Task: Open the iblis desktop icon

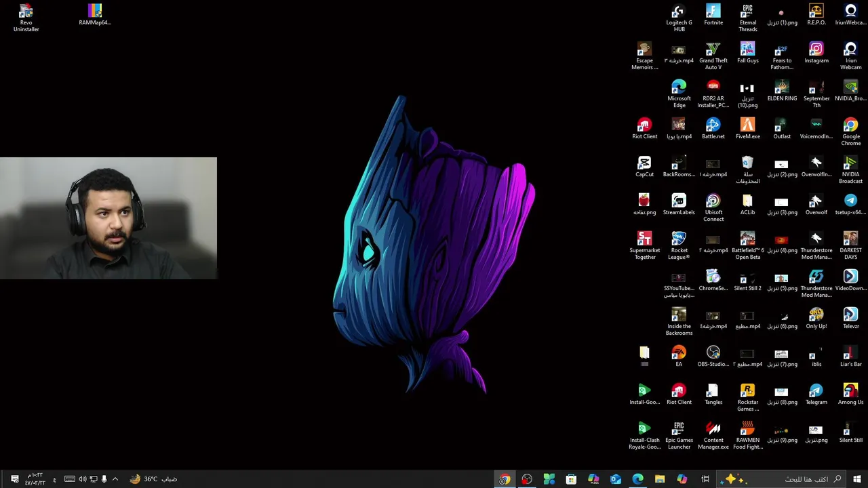Action: tap(816, 357)
